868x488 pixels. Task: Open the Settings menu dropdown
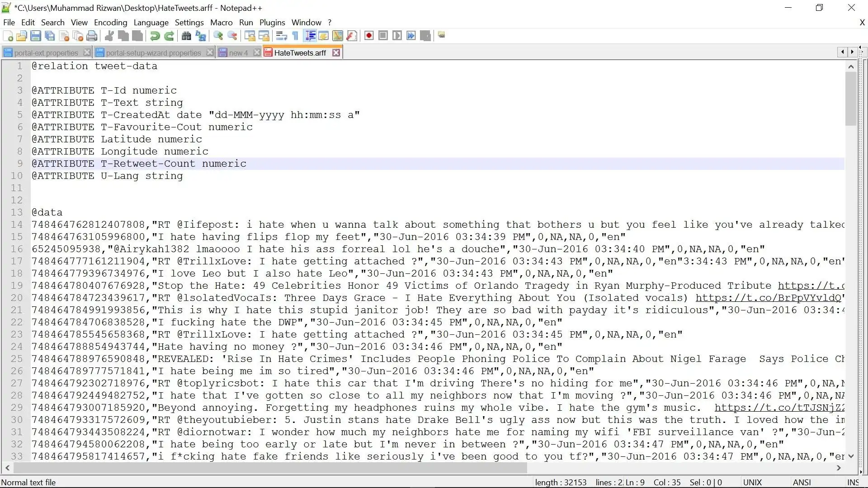189,22
